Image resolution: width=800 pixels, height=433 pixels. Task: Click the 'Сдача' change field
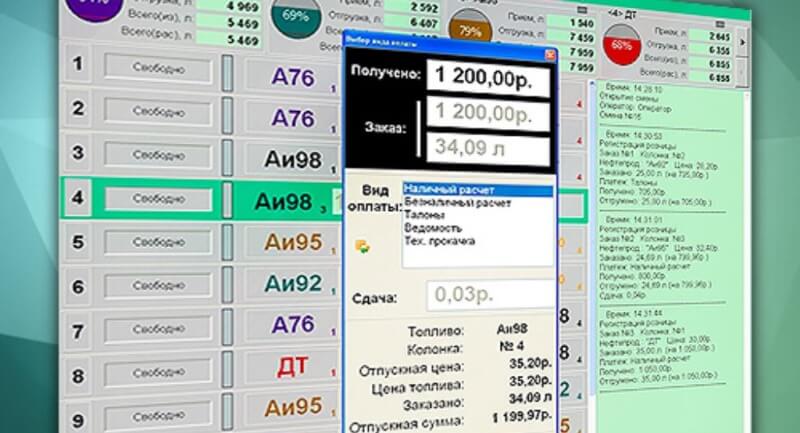[491, 295]
